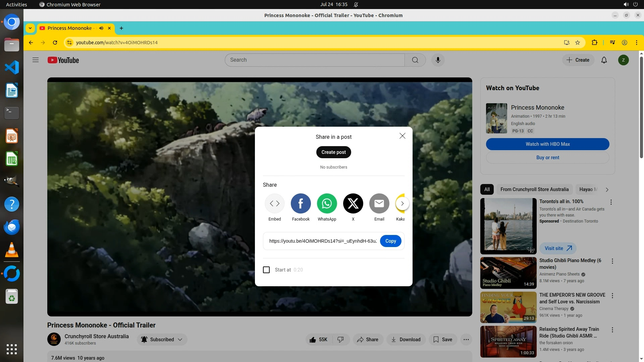
Task: Open the hamburger guide menu
Action: (36, 60)
